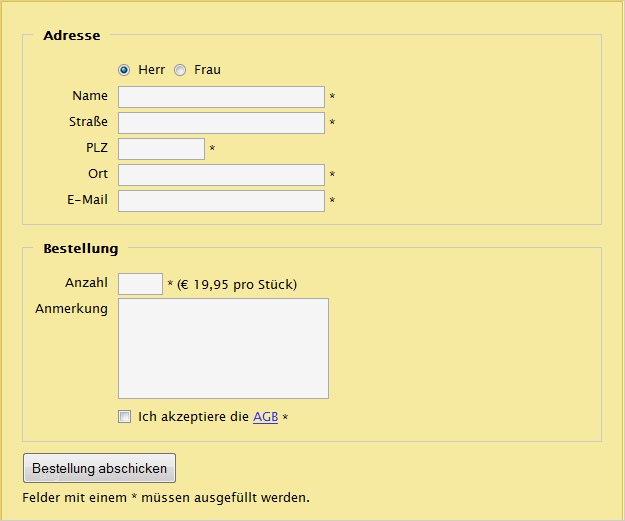Click the "Ich akzeptiere die" label text

(x=193, y=417)
